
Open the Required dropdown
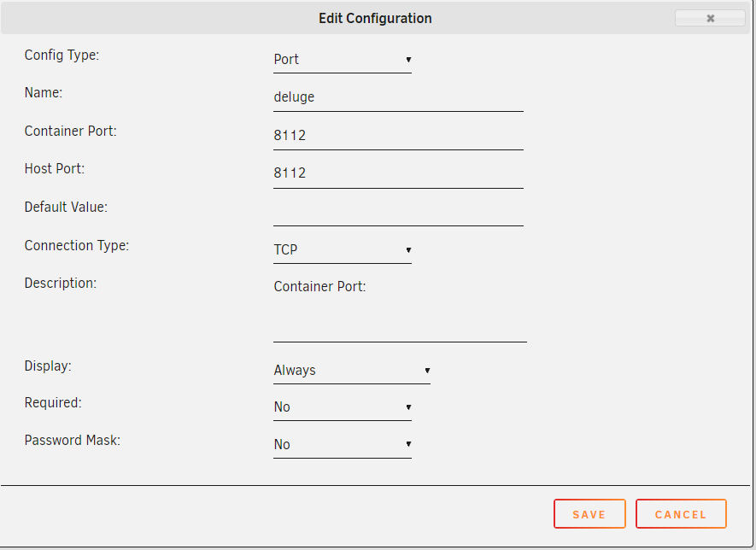(x=343, y=407)
